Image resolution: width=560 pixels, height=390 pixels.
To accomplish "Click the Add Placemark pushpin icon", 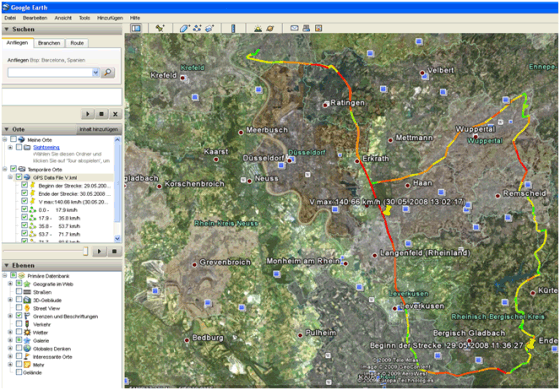I will coord(160,28).
